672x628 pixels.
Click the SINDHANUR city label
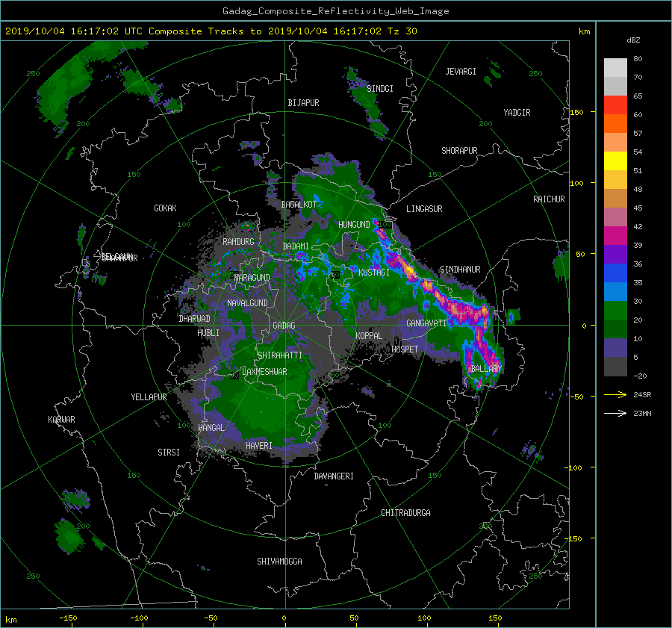tap(460, 270)
